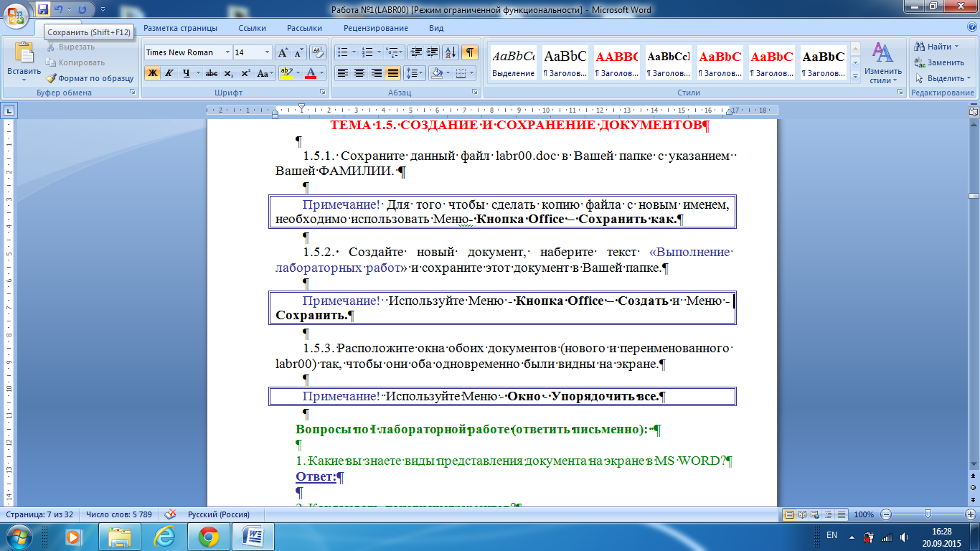This screenshot has height=551, width=980.
Task: Click the tab stop selector at ruler corner
Action: point(9,110)
